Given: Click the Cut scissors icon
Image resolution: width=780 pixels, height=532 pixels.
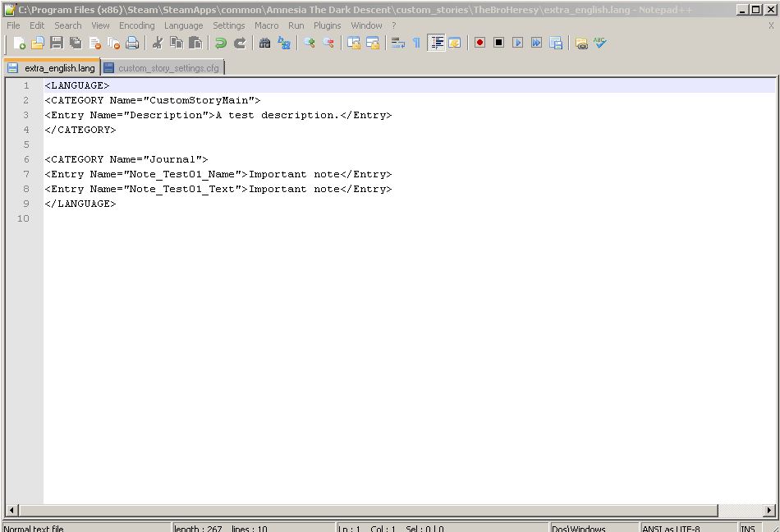Looking at the screenshot, I should pos(157,43).
